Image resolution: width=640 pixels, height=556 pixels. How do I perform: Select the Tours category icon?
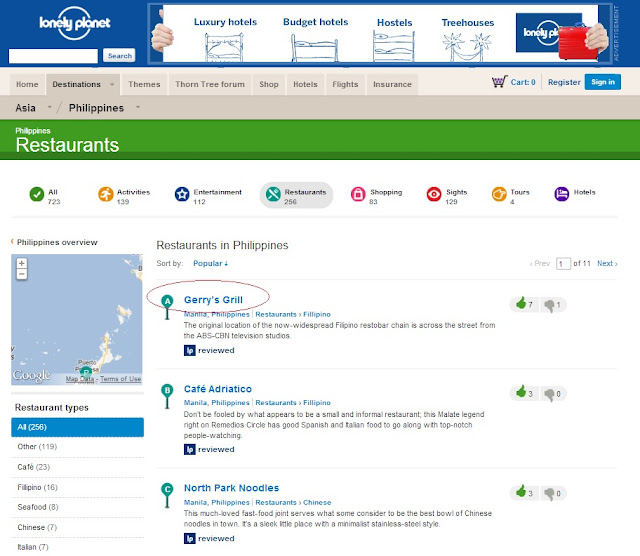pyautogui.click(x=499, y=194)
